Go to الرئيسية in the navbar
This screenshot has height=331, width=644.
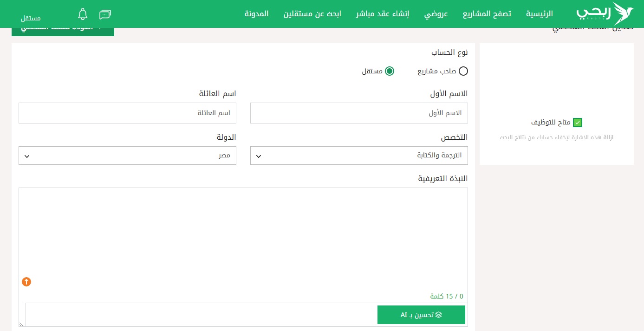tap(539, 13)
